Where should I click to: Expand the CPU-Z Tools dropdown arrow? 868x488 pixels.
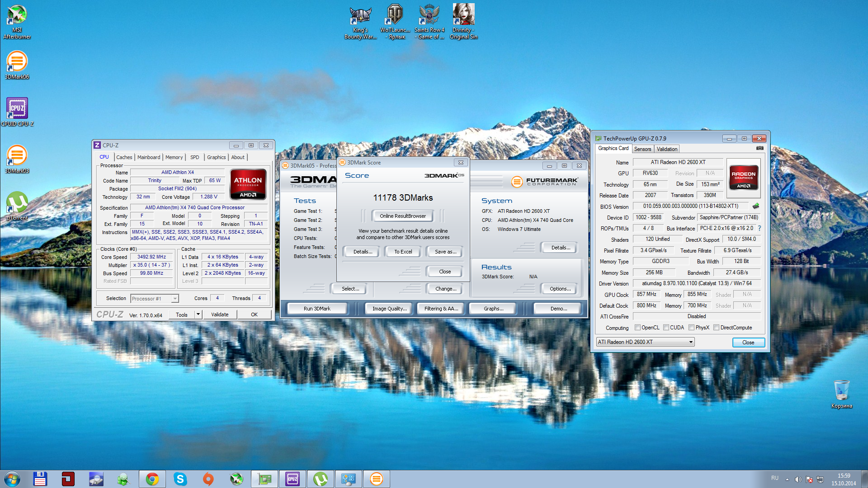click(198, 314)
